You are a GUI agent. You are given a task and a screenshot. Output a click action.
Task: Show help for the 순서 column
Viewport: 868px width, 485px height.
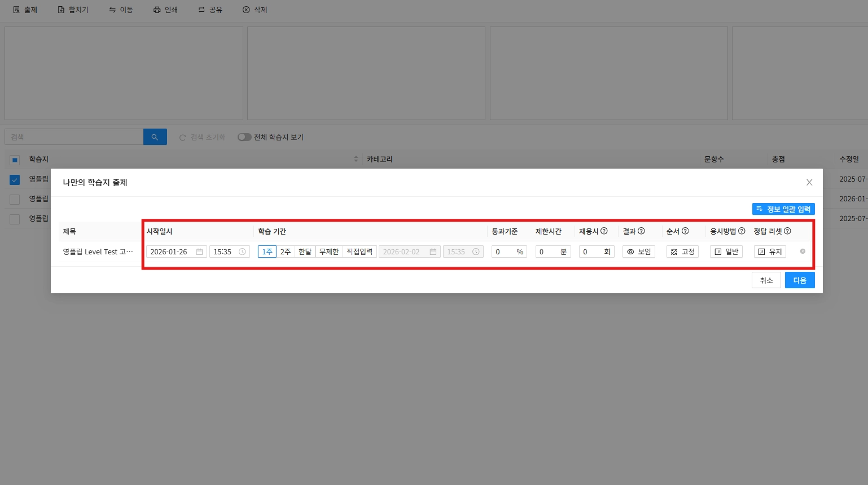(x=685, y=231)
